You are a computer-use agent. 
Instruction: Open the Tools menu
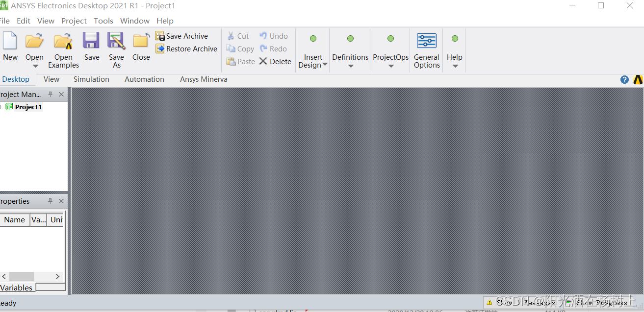click(x=103, y=21)
